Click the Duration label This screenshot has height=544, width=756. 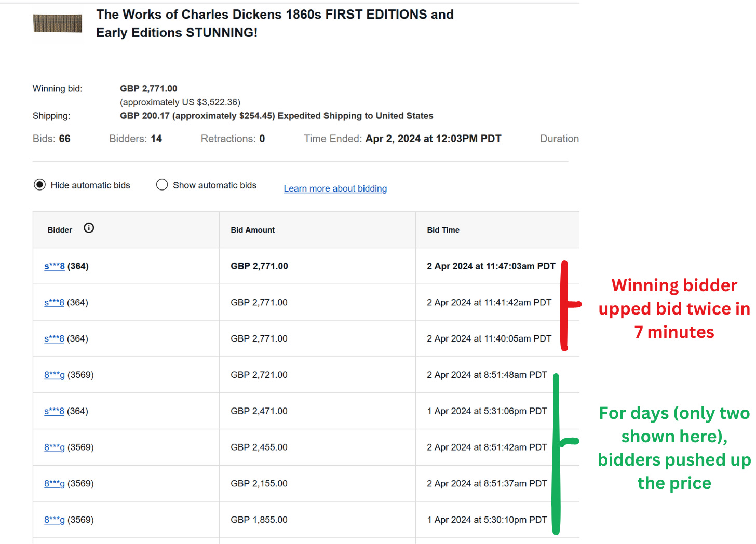click(559, 139)
